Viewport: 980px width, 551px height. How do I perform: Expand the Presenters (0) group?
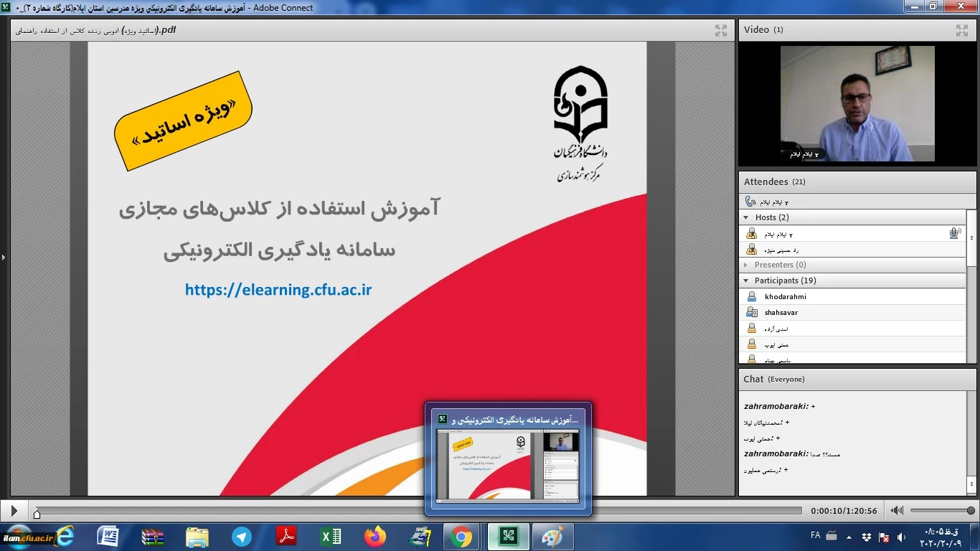point(747,265)
